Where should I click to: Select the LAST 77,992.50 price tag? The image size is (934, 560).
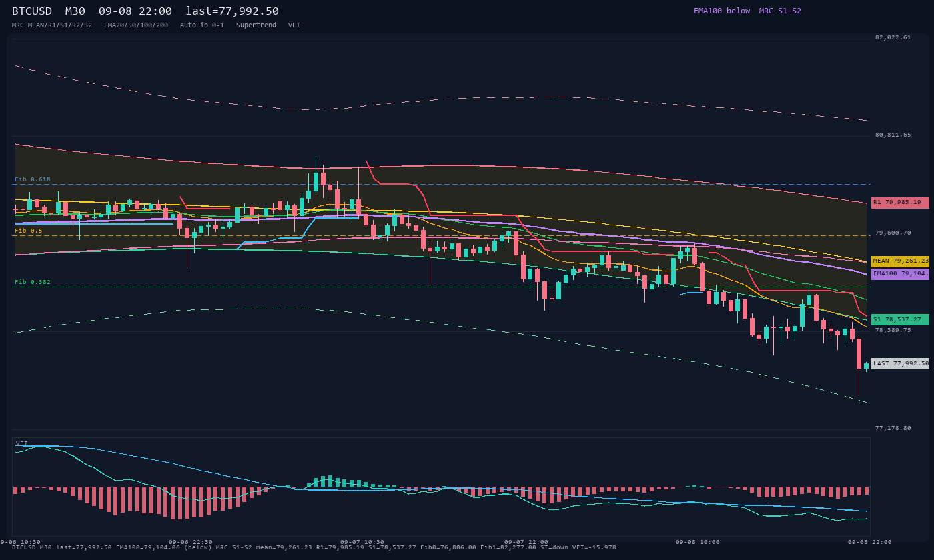pos(900,364)
